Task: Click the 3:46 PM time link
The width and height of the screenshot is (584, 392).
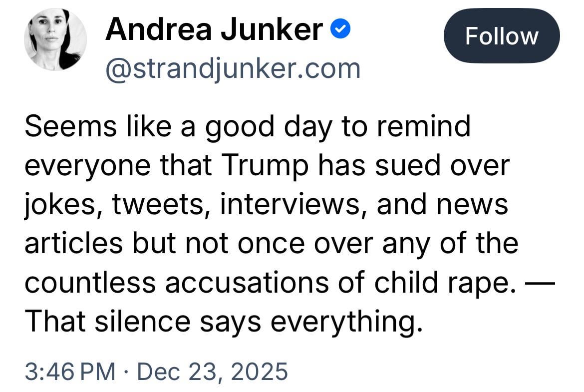Action: pos(70,372)
